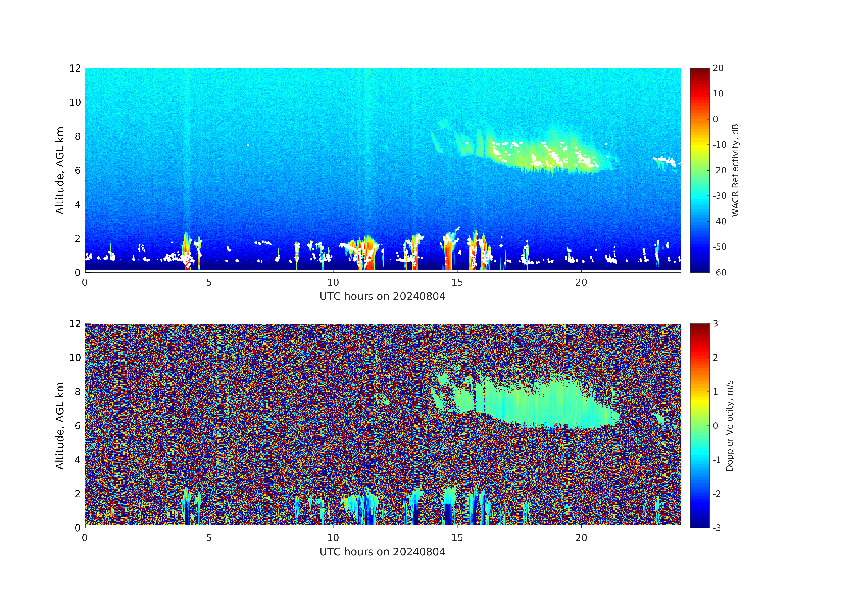Click the 'Doppler Velocity, m/s' colorbar label
The width and height of the screenshot is (868, 596).
click(729, 425)
